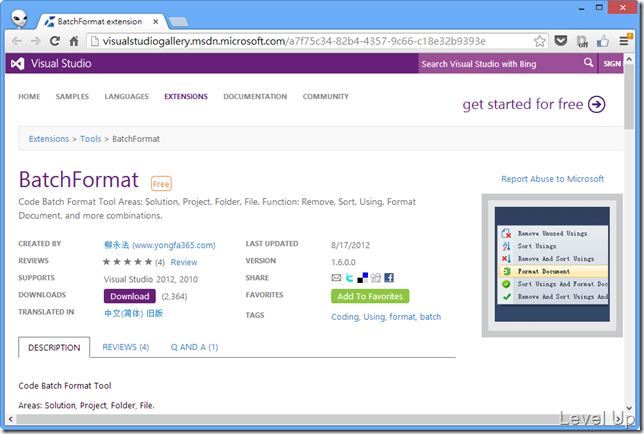
Task: Click the format tag
Action: click(x=402, y=317)
